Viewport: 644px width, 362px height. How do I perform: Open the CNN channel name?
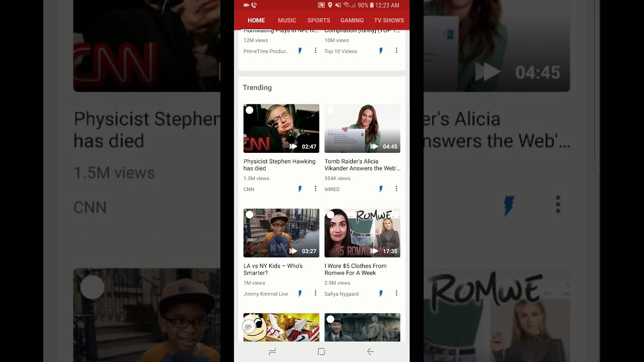(x=249, y=190)
